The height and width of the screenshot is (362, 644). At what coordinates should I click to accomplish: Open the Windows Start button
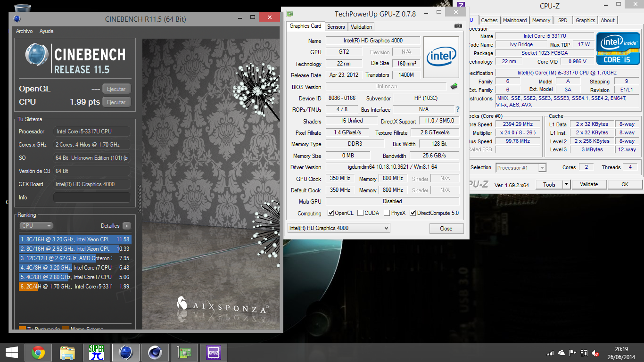pyautogui.click(x=11, y=353)
